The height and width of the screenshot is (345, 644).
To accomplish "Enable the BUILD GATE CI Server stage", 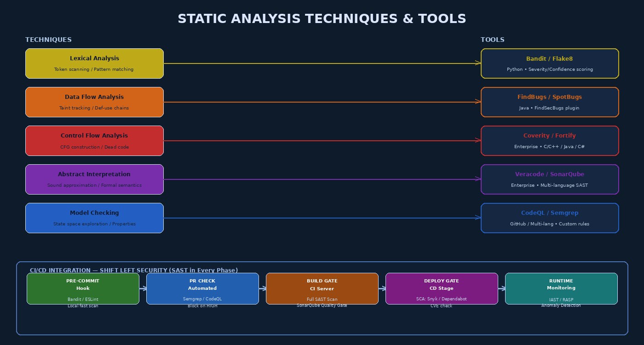I will (322, 288).
